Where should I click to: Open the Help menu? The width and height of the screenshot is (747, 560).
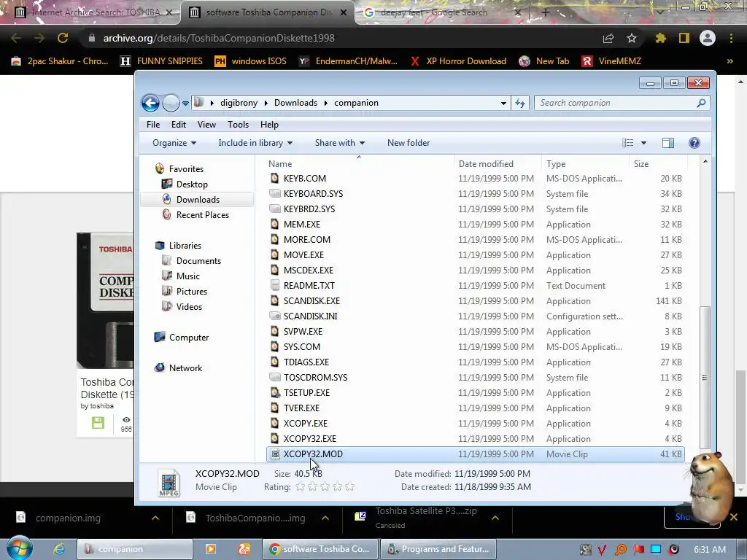pyautogui.click(x=269, y=124)
